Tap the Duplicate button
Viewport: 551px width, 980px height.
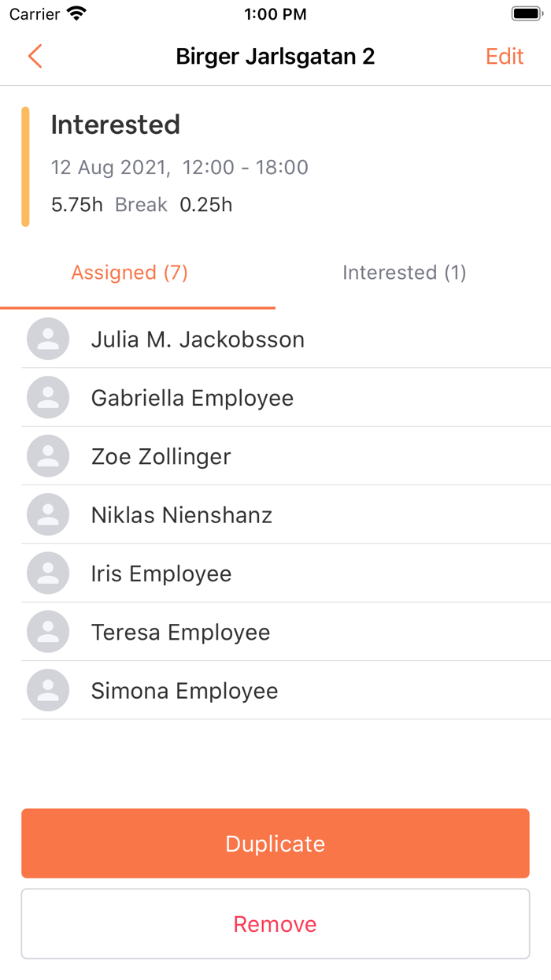(x=275, y=843)
